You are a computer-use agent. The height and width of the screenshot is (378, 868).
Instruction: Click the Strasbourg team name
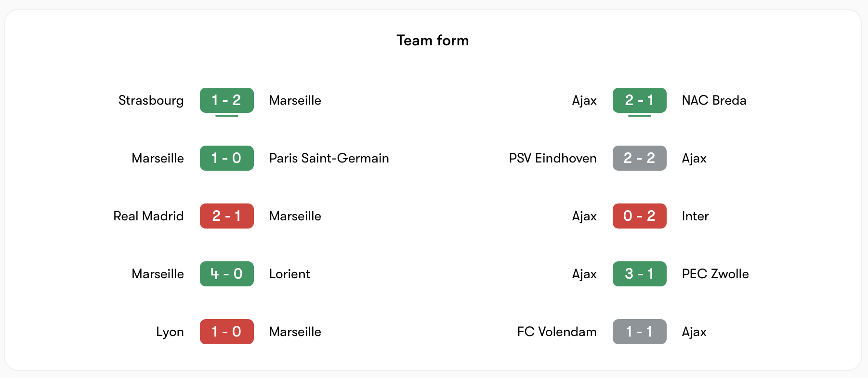[x=151, y=100]
